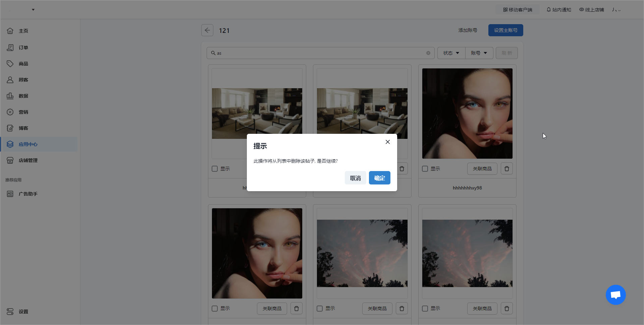Click the discount badge icon beside 营销
The image size is (644, 325).
[x=10, y=112]
